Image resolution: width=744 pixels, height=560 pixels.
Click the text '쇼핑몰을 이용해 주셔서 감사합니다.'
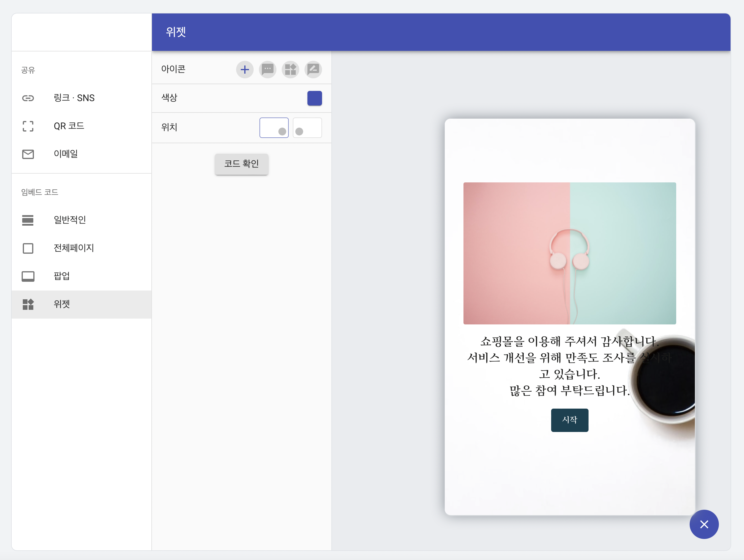pyautogui.click(x=570, y=341)
